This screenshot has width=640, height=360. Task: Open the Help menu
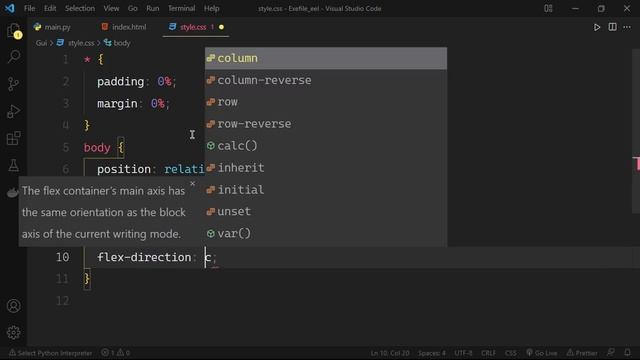[211, 8]
